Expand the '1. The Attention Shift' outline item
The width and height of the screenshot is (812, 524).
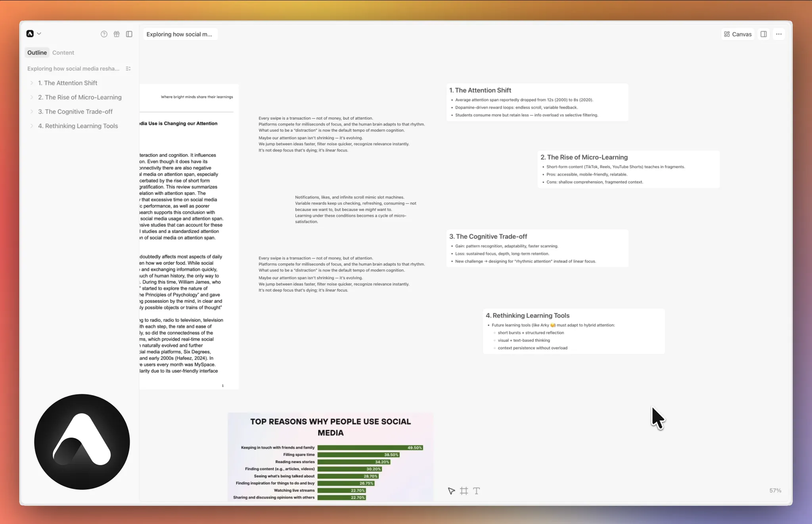click(32, 83)
